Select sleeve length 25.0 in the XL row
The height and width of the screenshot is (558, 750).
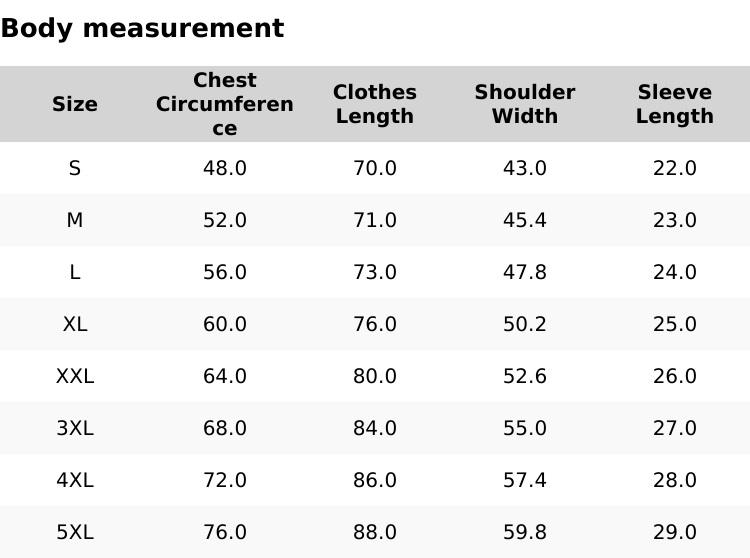(675, 324)
